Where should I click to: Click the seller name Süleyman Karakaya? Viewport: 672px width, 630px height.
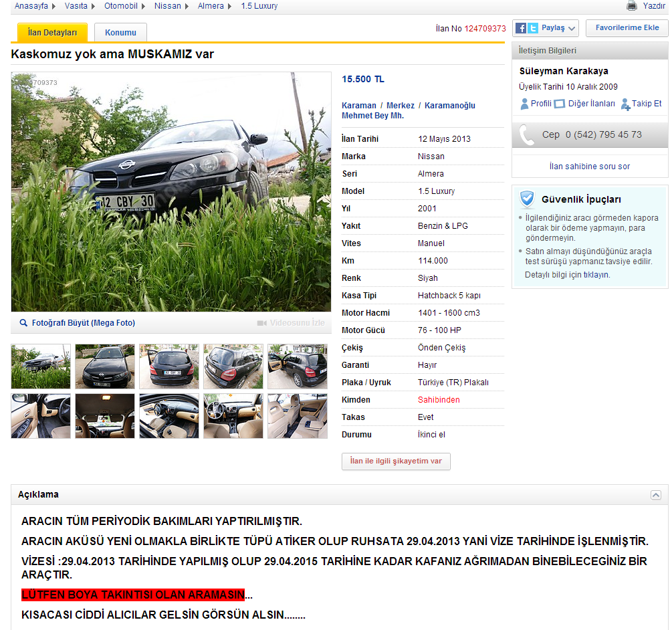click(x=564, y=71)
